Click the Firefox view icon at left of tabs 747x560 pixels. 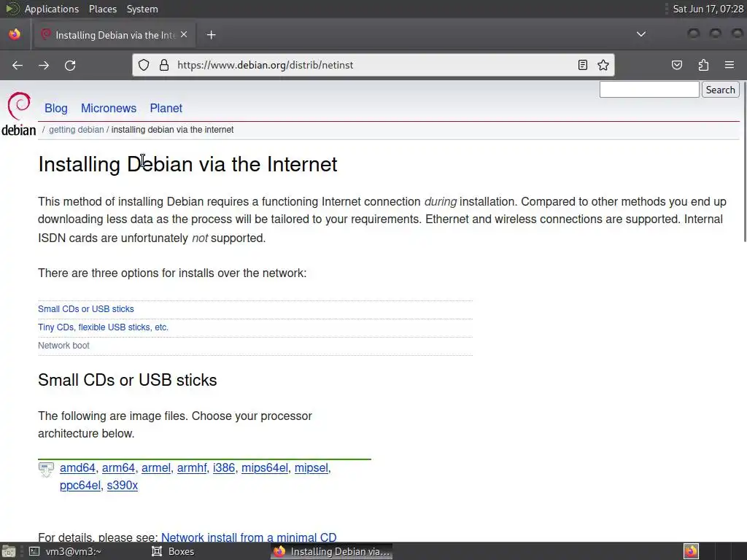(x=15, y=34)
